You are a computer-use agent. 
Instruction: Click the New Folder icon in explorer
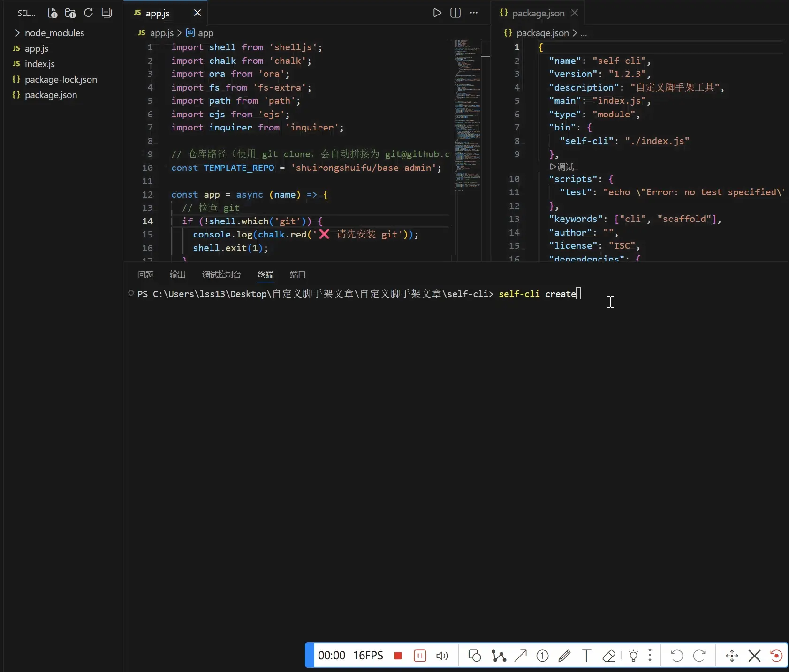(70, 13)
